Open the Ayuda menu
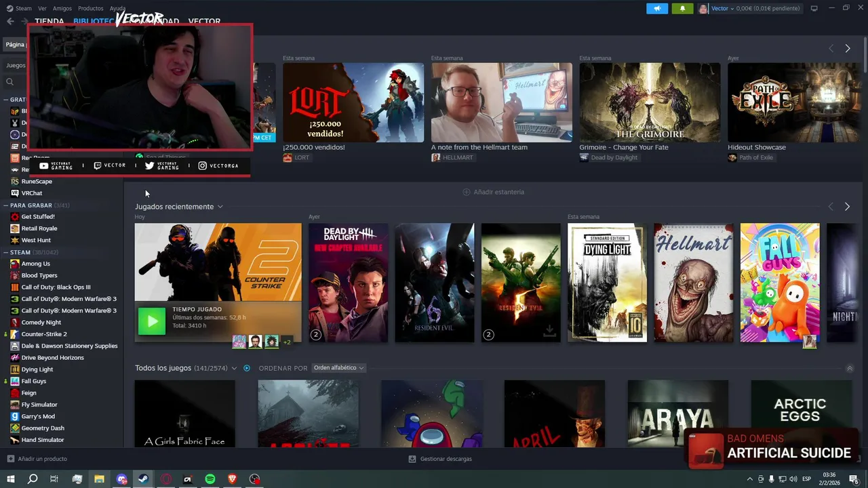Viewport: 868px width, 488px height. coord(118,8)
